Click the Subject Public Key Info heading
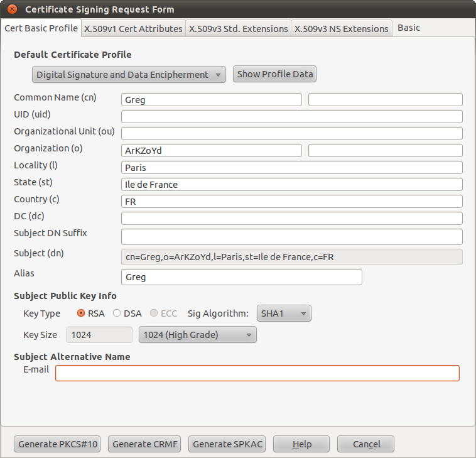Image resolution: width=476 pixels, height=458 pixels. click(65, 296)
